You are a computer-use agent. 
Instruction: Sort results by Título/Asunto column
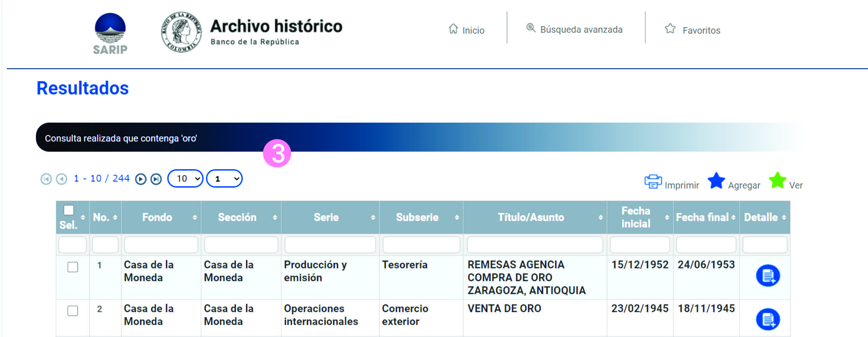pos(531,217)
